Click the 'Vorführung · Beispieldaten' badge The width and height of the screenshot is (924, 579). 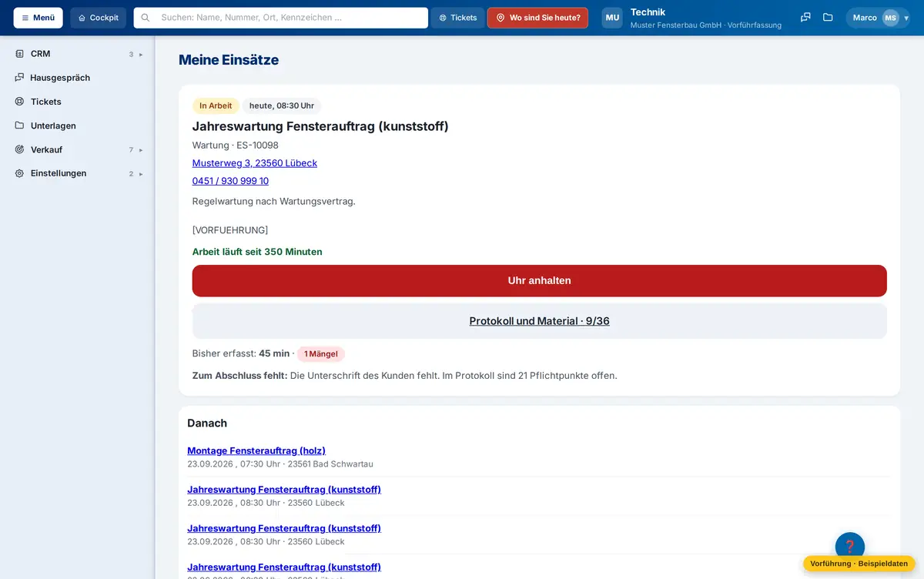point(859,564)
